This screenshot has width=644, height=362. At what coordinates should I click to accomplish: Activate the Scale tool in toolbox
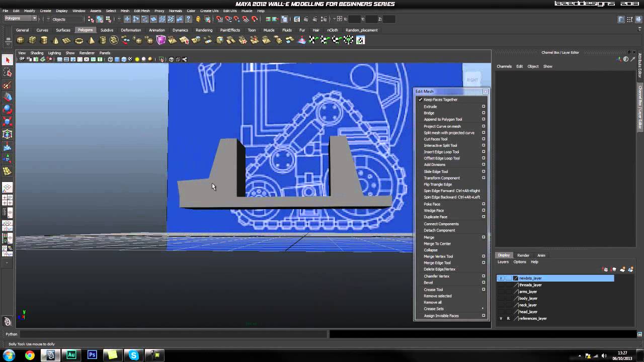coord(7,121)
